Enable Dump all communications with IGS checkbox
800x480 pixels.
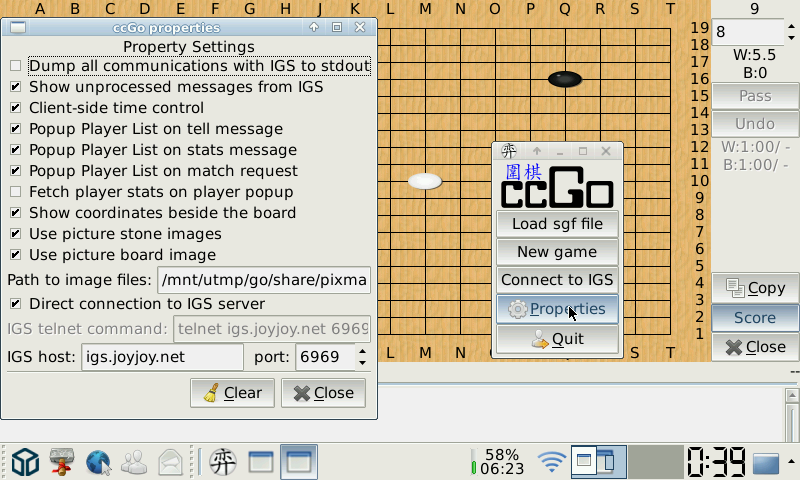click(x=16, y=66)
